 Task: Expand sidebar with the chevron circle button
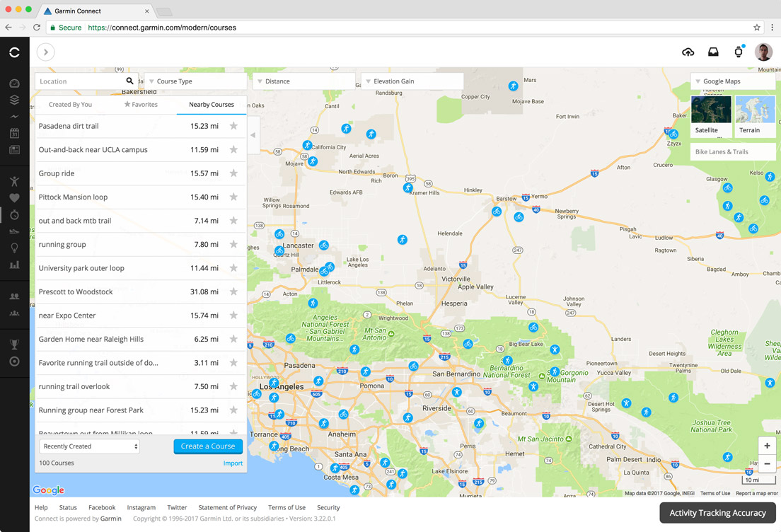(45, 52)
